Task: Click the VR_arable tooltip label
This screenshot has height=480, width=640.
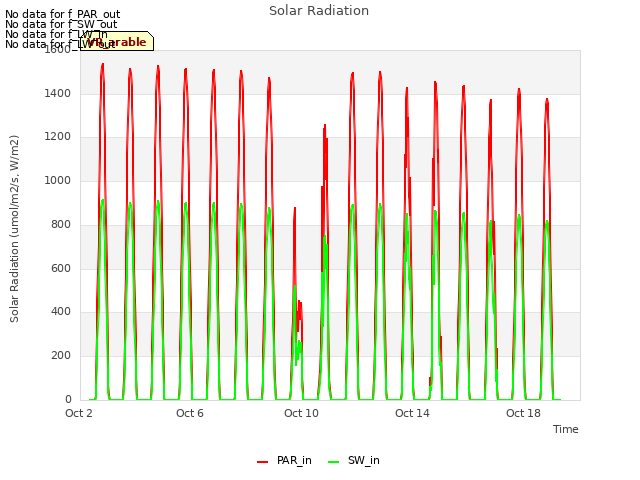Action: 117,42
